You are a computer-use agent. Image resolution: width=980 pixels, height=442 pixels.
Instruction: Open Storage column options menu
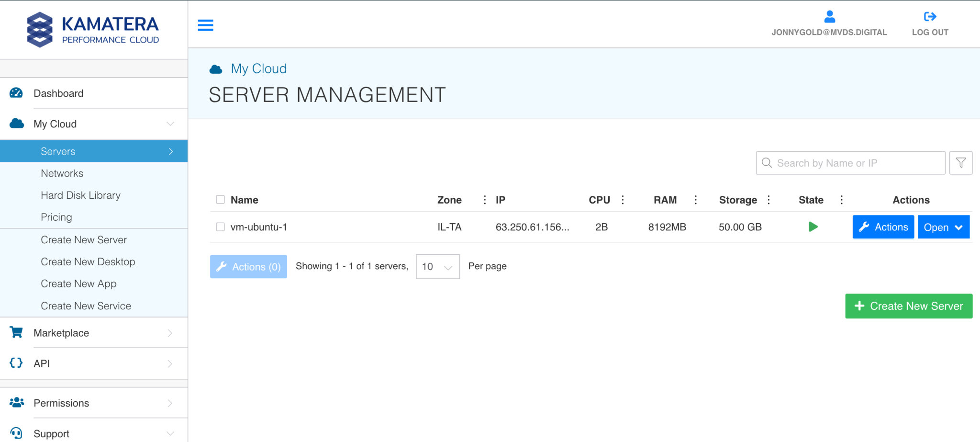768,200
